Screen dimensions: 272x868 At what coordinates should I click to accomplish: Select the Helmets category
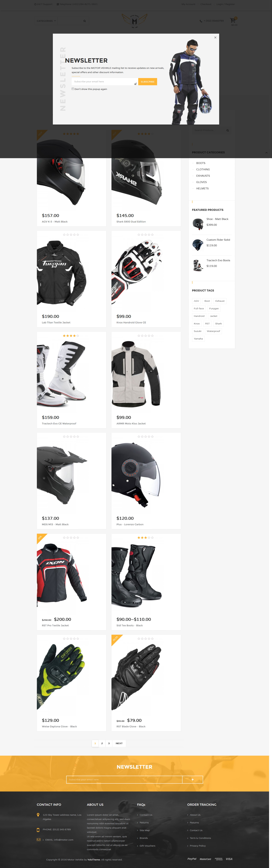pyautogui.click(x=202, y=188)
